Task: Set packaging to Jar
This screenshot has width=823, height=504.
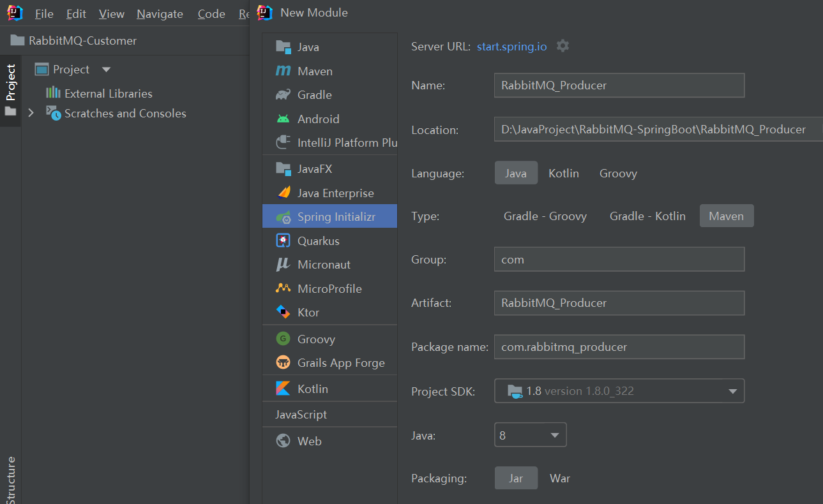Action: pos(516,478)
